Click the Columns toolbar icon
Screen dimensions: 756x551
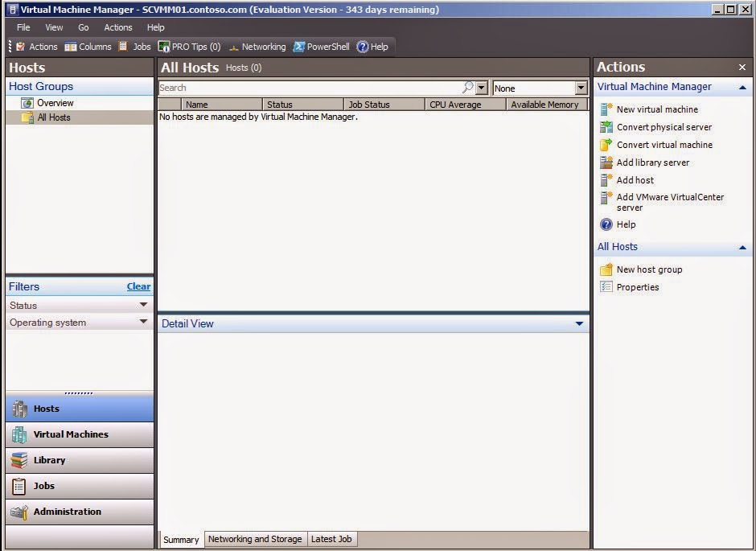click(71, 47)
